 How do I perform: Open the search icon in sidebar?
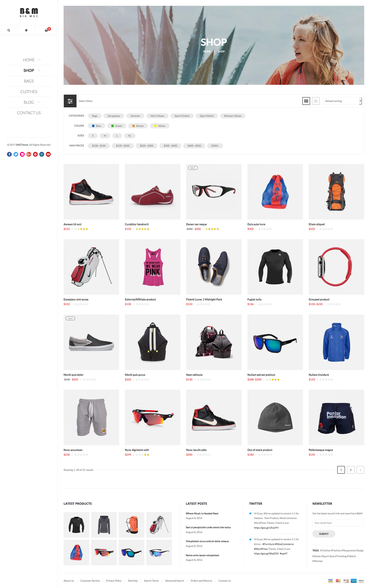9,30
